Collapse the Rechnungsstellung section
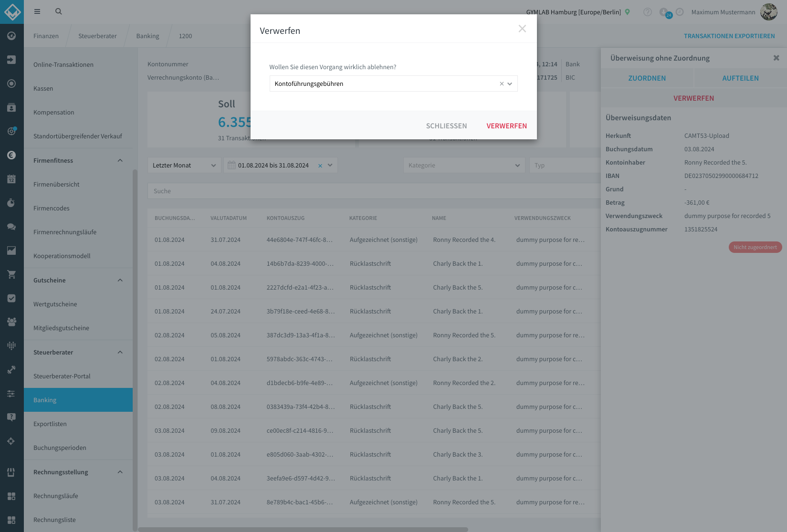 [x=120, y=472]
